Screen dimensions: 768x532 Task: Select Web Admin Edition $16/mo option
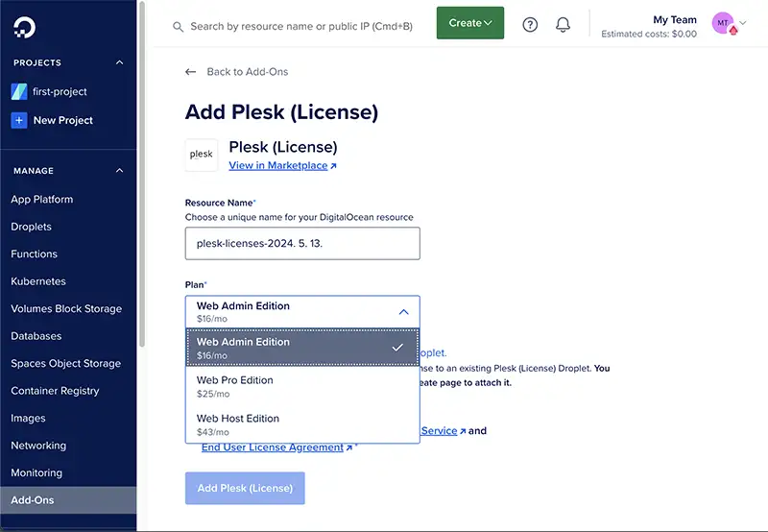click(x=302, y=348)
